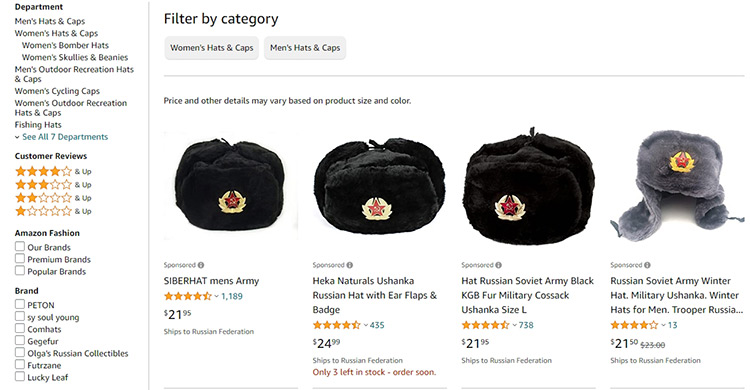750x390 pixels.
Task: Select Men's Hats & Caps category pill
Action: (x=305, y=48)
